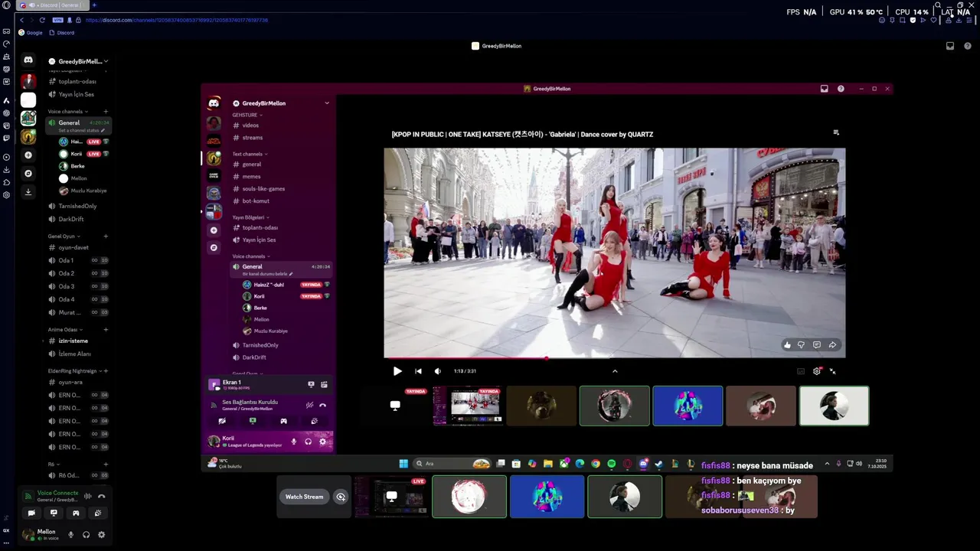
Task: Click Add a Server plus icon
Action: click(x=28, y=155)
